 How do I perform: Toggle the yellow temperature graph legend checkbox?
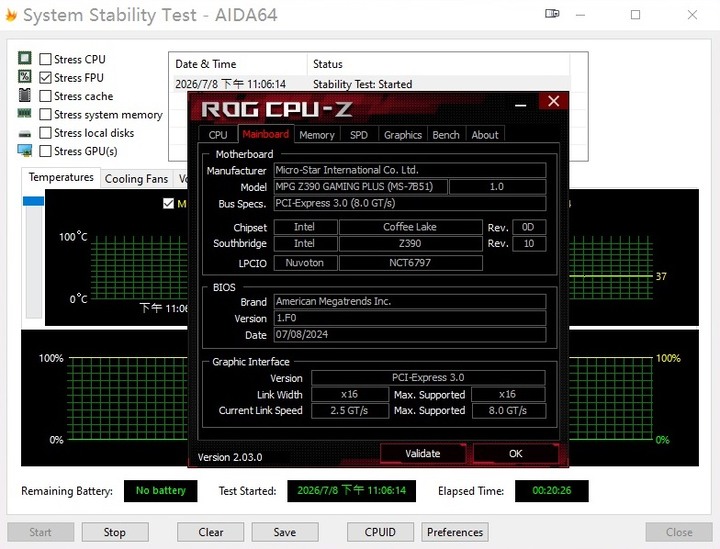click(x=169, y=203)
